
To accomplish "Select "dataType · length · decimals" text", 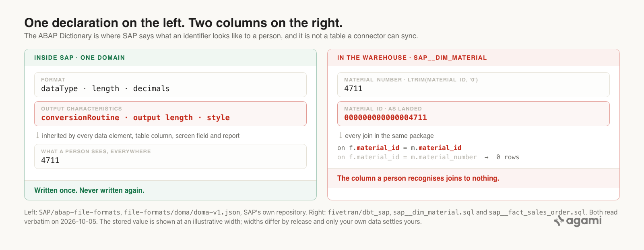I will tap(105, 89).
